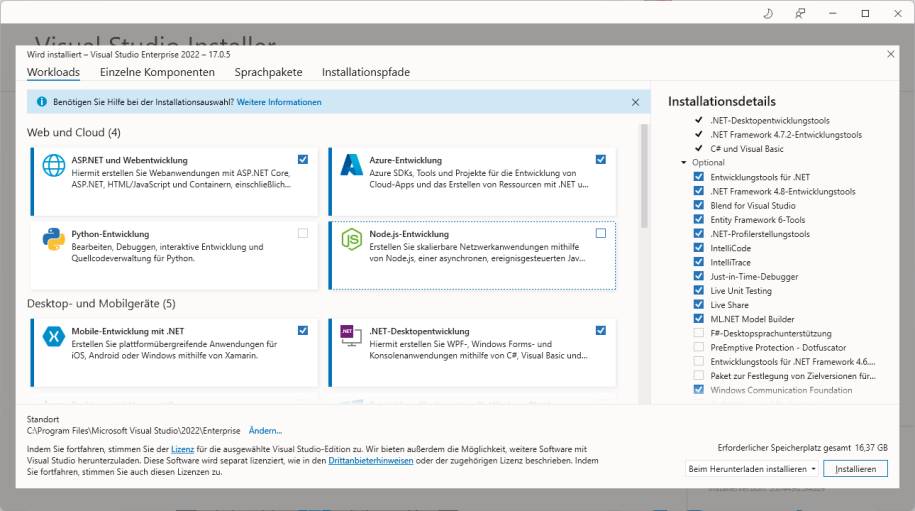The image size is (915, 511).
Task: Click the Python-Entwicklung snake icon
Action: 54,239
